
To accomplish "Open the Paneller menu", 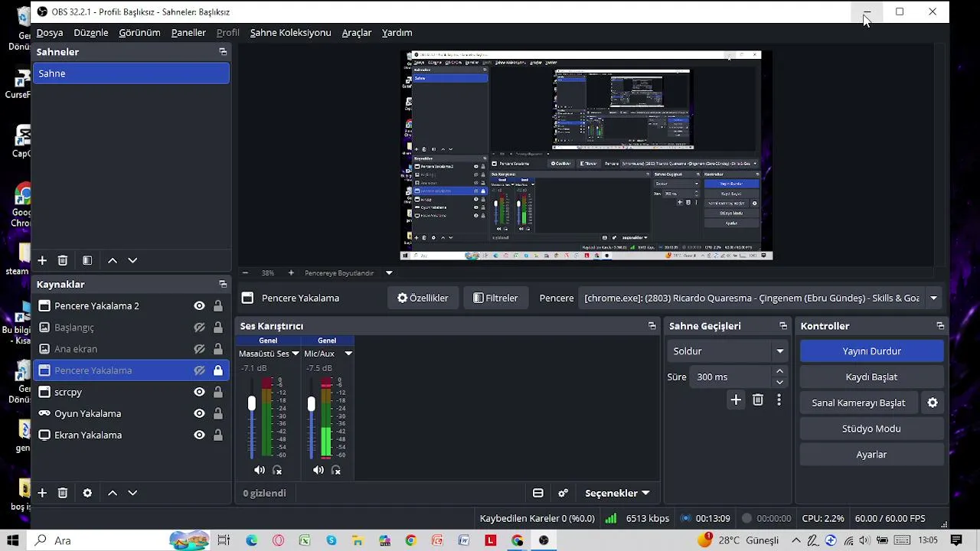I will [188, 33].
